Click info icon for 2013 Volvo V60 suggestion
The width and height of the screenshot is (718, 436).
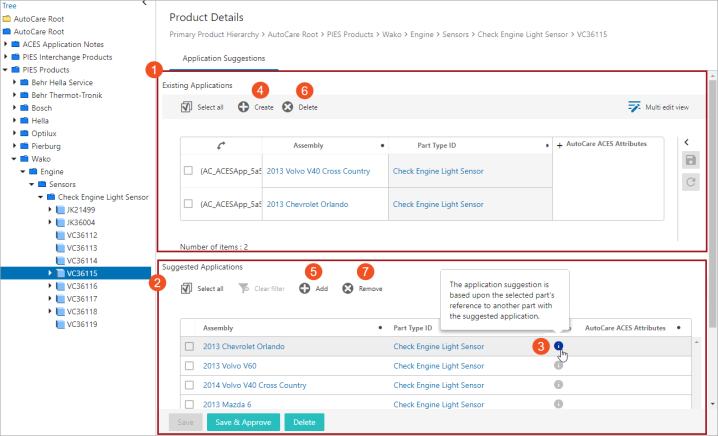click(558, 365)
